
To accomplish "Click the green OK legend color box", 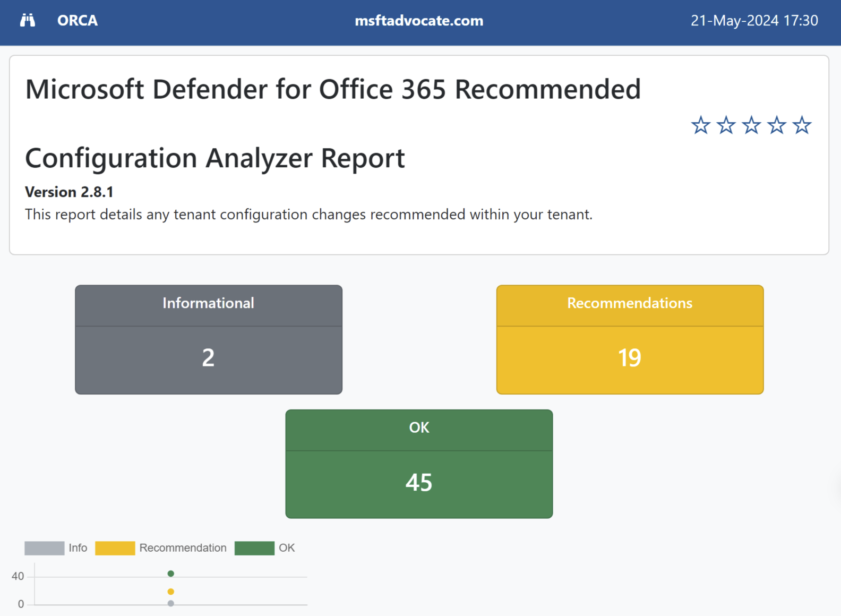I will pos(254,548).
